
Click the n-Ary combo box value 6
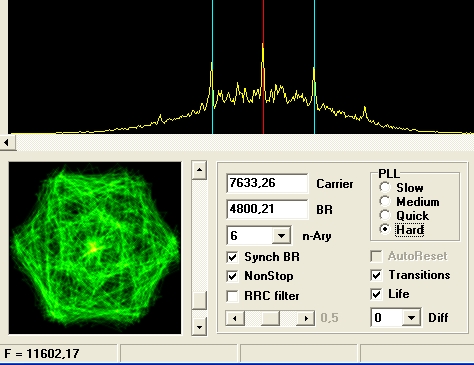click(x=250, y=236)
